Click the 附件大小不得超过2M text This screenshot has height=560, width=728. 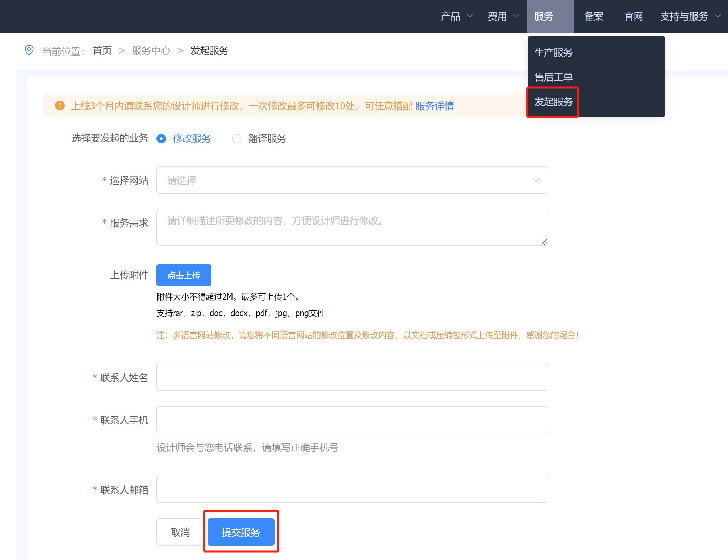point(229,296)
